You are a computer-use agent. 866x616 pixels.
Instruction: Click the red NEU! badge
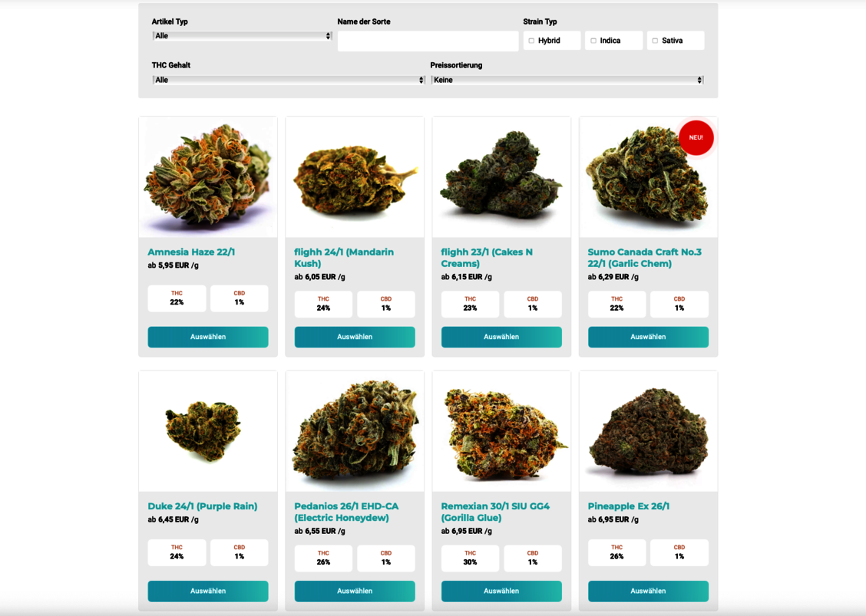click(696, 137)
